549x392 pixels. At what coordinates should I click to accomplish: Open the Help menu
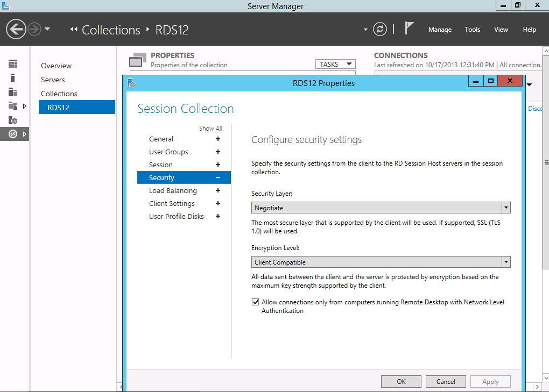[530, 30]
